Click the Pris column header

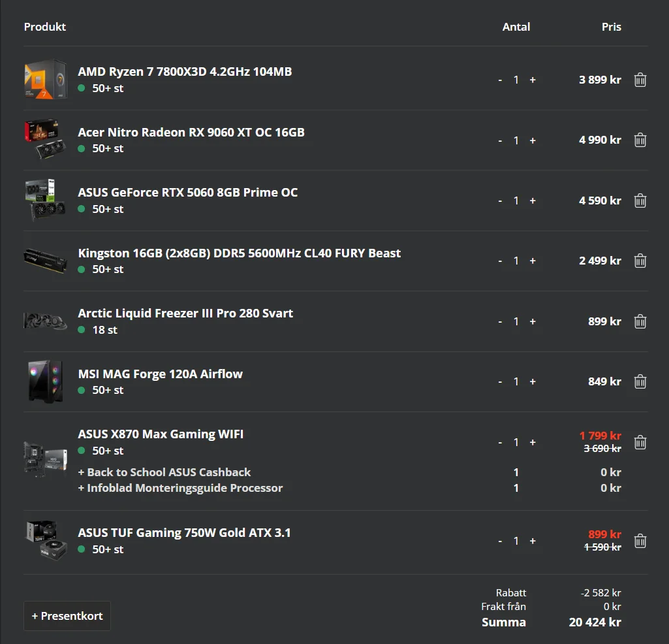(612, 27)
